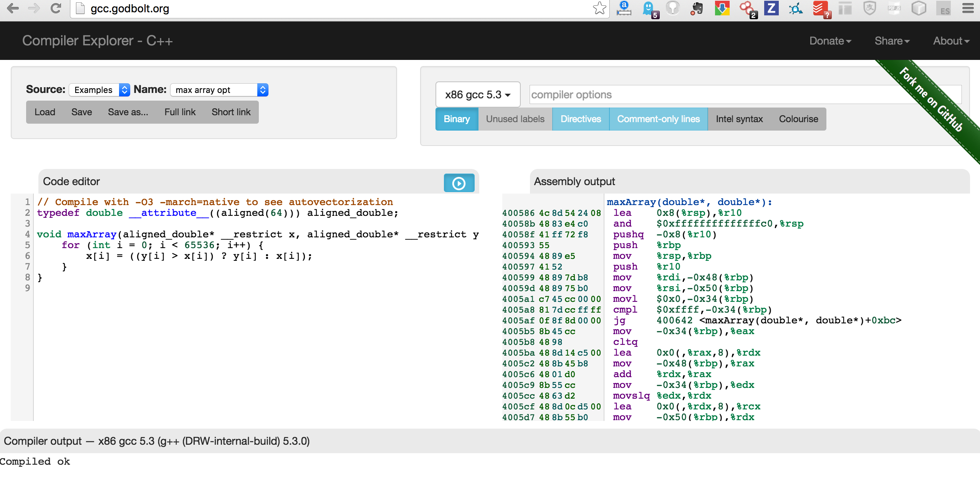The height and width of the screenshot is (477, 980).
Task: Open the Share menu
Action: 892,41
